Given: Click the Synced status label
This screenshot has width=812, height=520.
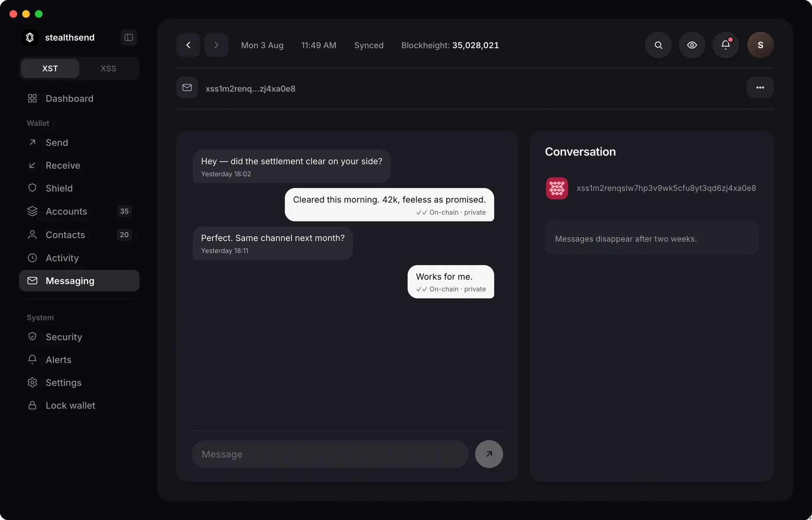Looking at the screenshot, I should click(369, 45).
